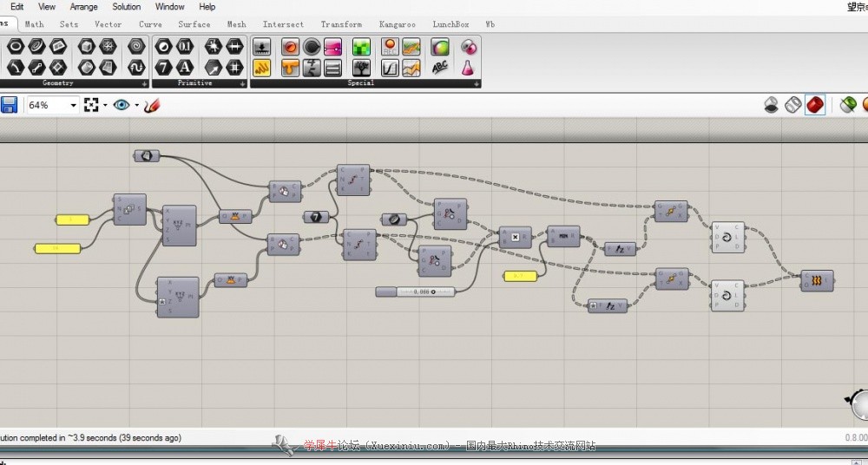Select the Text A parameter icon

[x=185, y=68]
